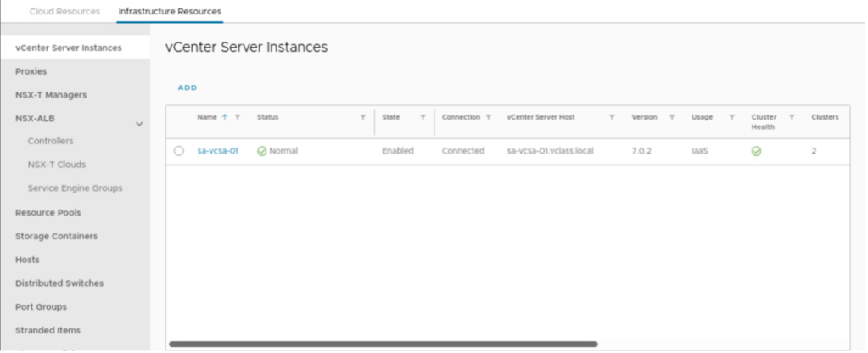The image size is (868, 353).
Task: Click the Name column sort arrow
Action: [x=225, y=117]
